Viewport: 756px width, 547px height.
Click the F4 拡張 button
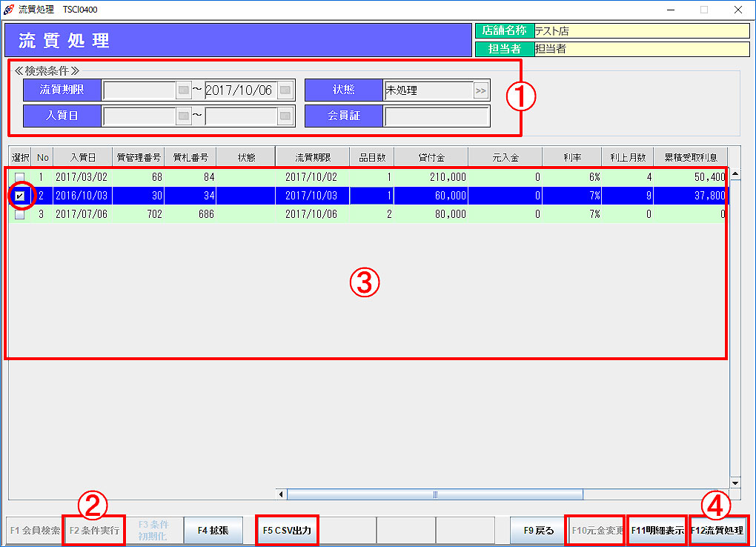point(213,531)
